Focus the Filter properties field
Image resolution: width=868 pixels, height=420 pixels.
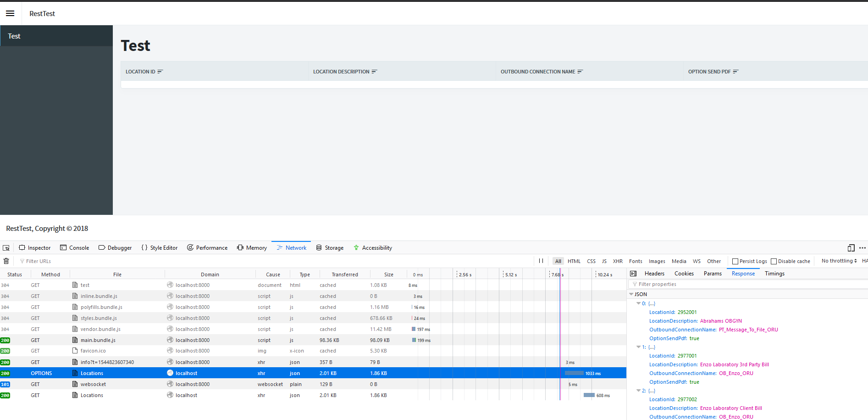pos(747,284)
